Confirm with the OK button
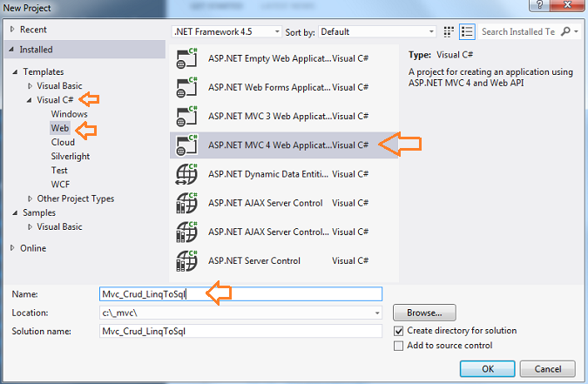Screen dimensions: 588x384 tap(488, 369)
